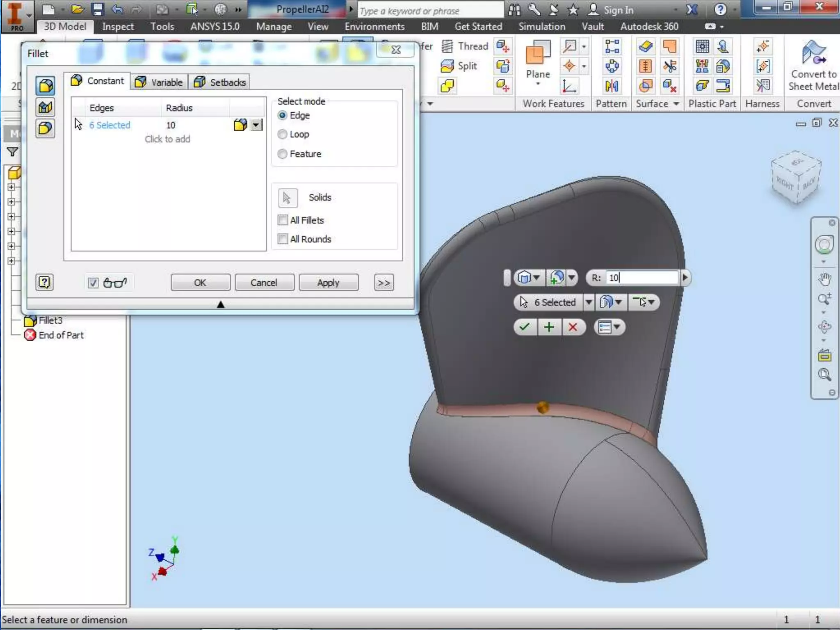
Task: Enable All Fillets checkbox
Action: pyautogui.click(x=283, y=220)
